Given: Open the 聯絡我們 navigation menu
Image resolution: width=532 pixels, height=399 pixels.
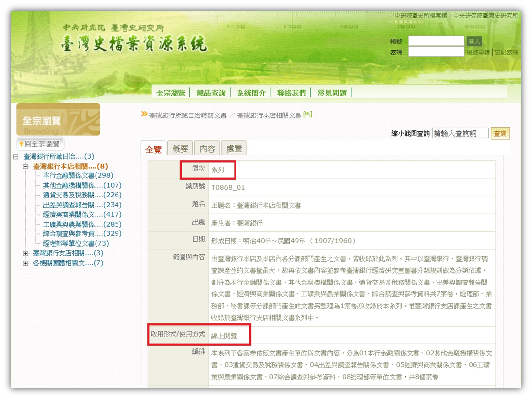Looking at the screenshot, I should point(292,93).
